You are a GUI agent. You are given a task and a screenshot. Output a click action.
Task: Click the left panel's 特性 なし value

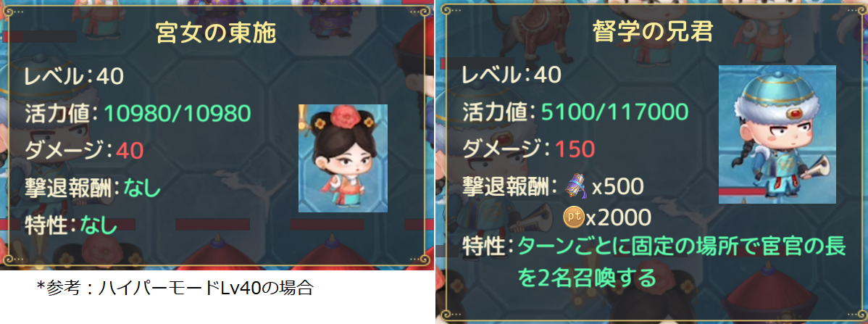click(x=99, y=225)
